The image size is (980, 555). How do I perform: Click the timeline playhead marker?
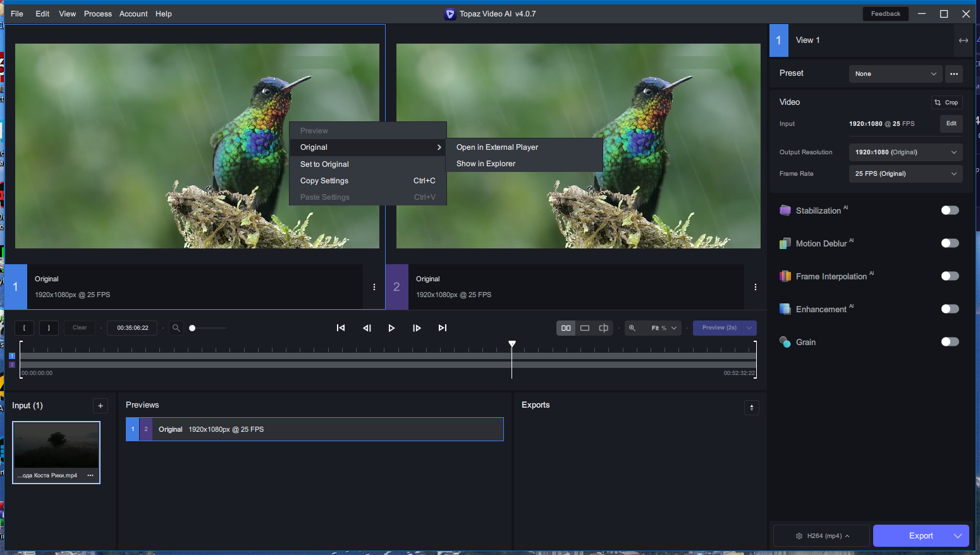point(512,344)
